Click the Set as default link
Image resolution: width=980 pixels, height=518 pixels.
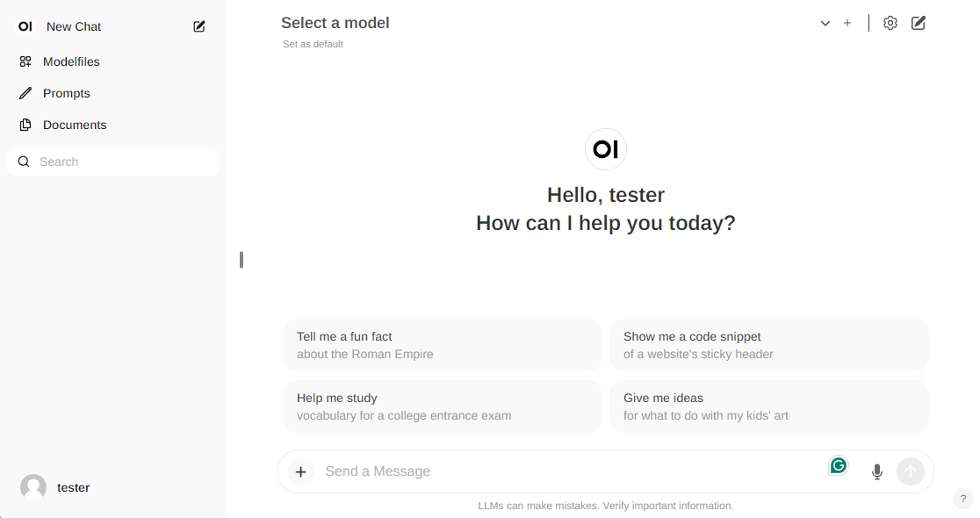(x=313, y=44)
